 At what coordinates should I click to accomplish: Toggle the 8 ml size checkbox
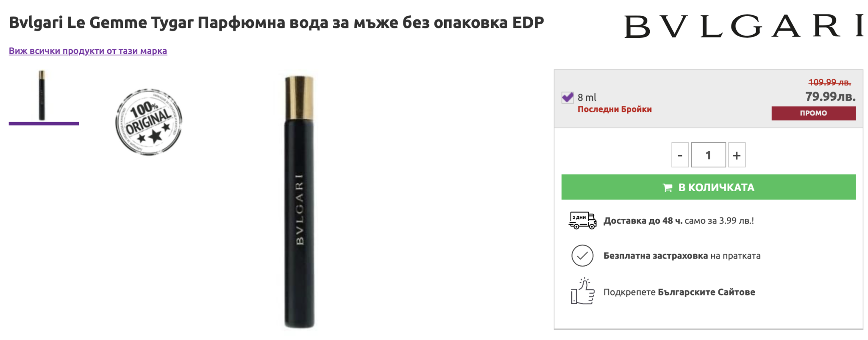pos(568,98)
